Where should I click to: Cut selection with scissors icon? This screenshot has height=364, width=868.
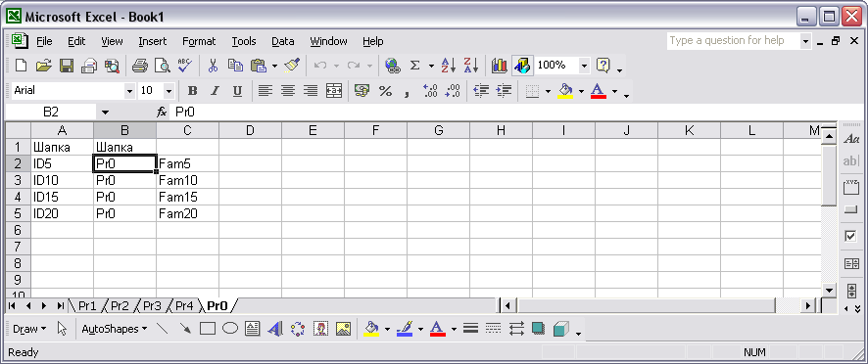213,66
